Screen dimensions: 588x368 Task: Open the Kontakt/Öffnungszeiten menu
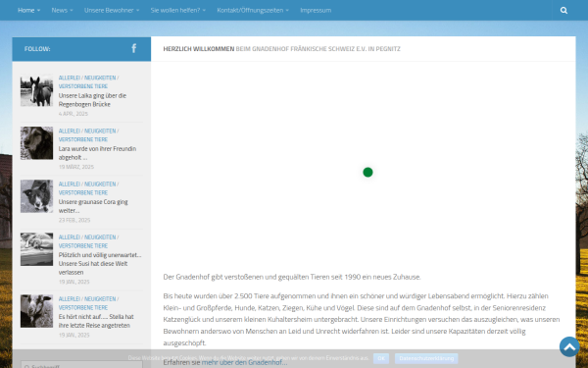coord(250,10)
